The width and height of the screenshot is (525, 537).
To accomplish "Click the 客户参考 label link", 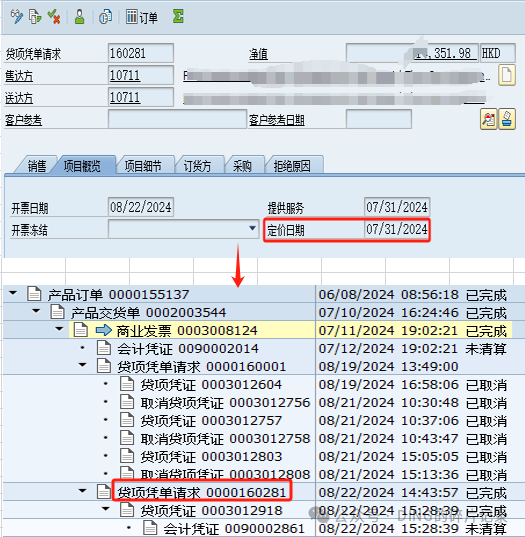I will coord(23,120).
